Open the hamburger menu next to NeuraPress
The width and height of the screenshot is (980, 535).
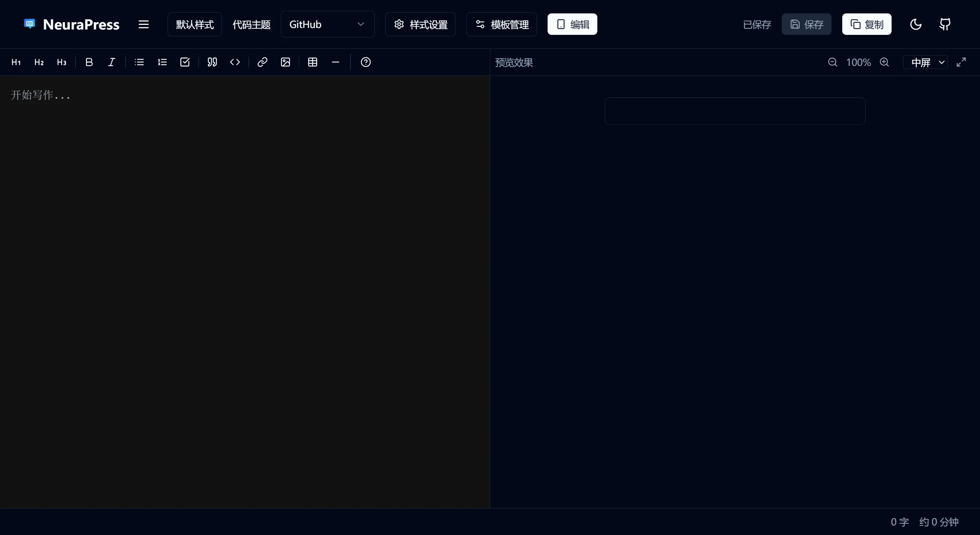coord(143,25)
